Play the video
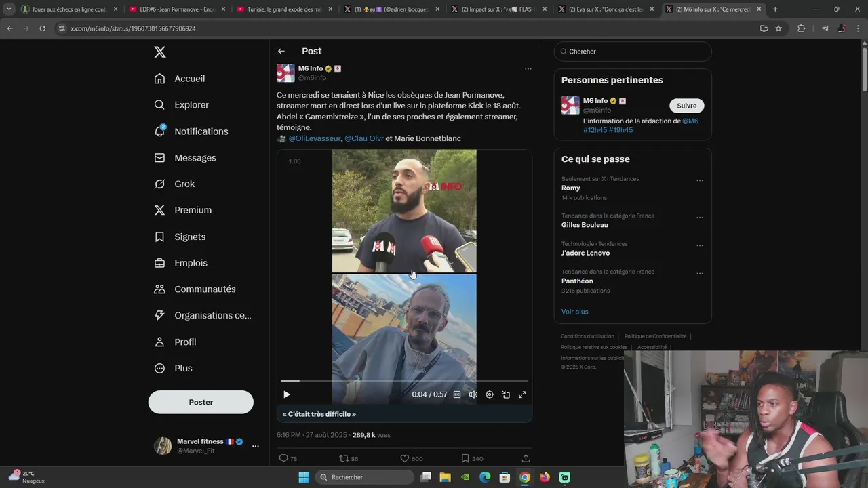 coord(287,394)
